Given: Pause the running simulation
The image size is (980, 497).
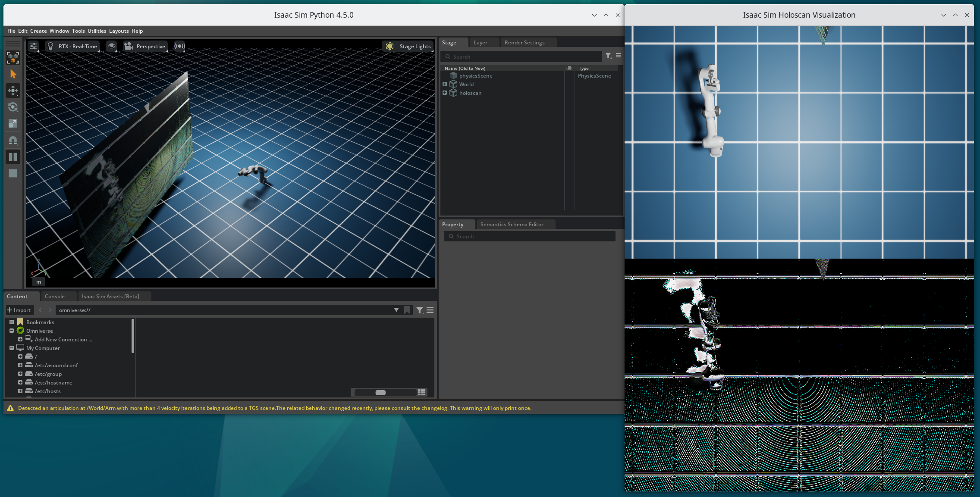Looking at the screenshot, I should click(x=13, y=157).
